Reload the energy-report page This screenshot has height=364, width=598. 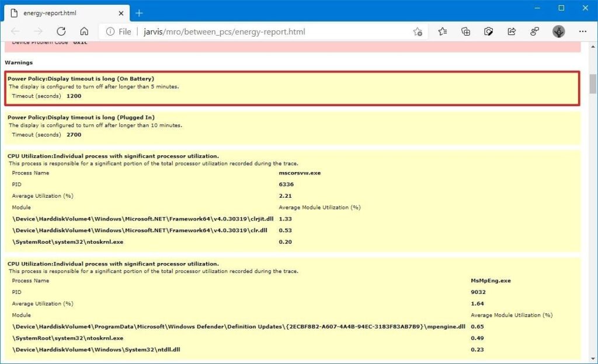pos(61,32)
